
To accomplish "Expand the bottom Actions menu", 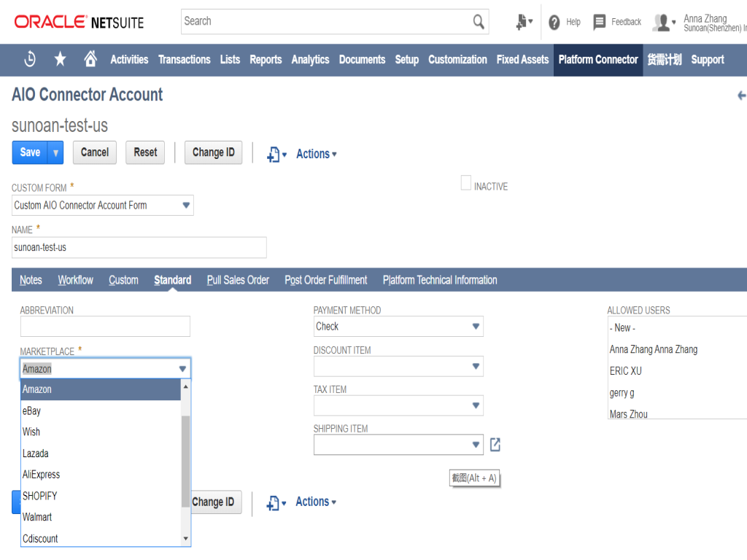I will 316,502.
